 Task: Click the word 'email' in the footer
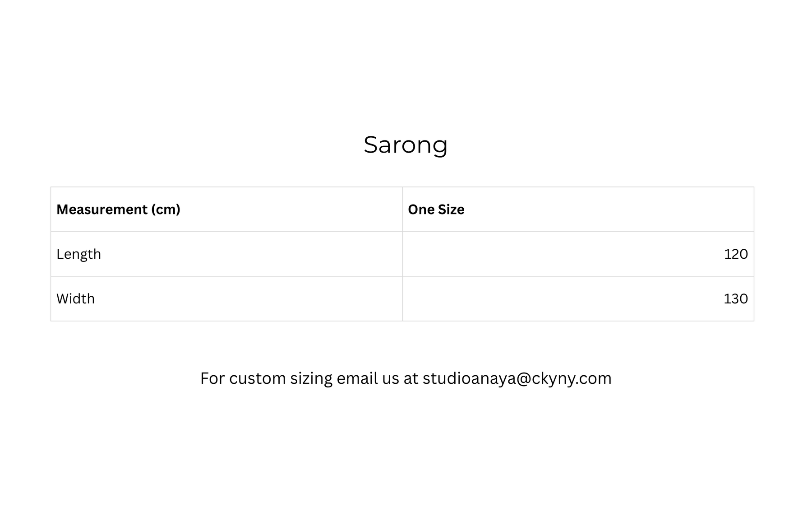coord(358,378)
